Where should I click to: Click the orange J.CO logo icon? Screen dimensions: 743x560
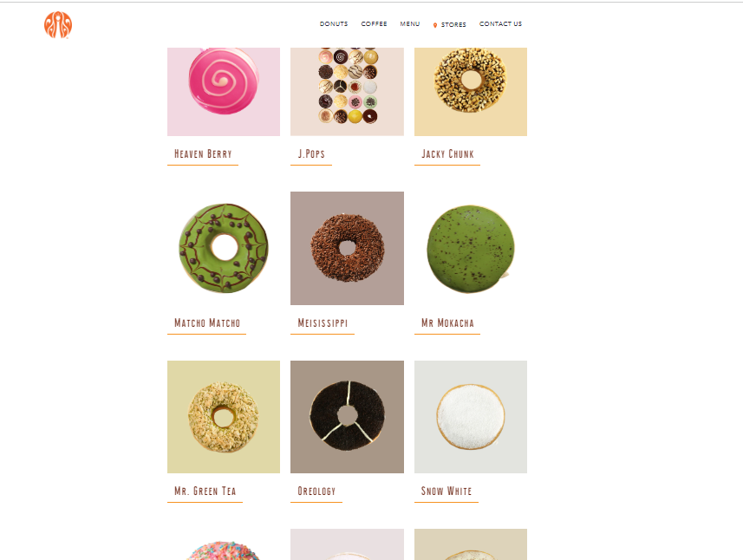point(58,24)
